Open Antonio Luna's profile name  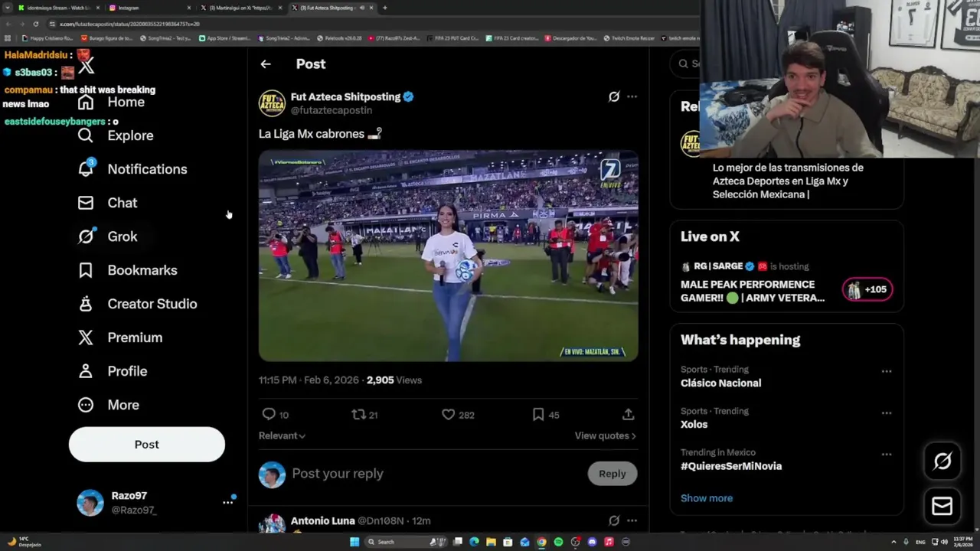pos(322,520)
